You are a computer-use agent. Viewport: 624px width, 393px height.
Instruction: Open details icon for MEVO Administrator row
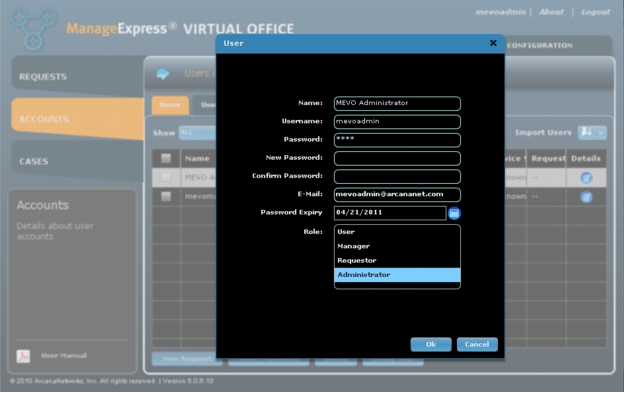(x=586, y=178)
